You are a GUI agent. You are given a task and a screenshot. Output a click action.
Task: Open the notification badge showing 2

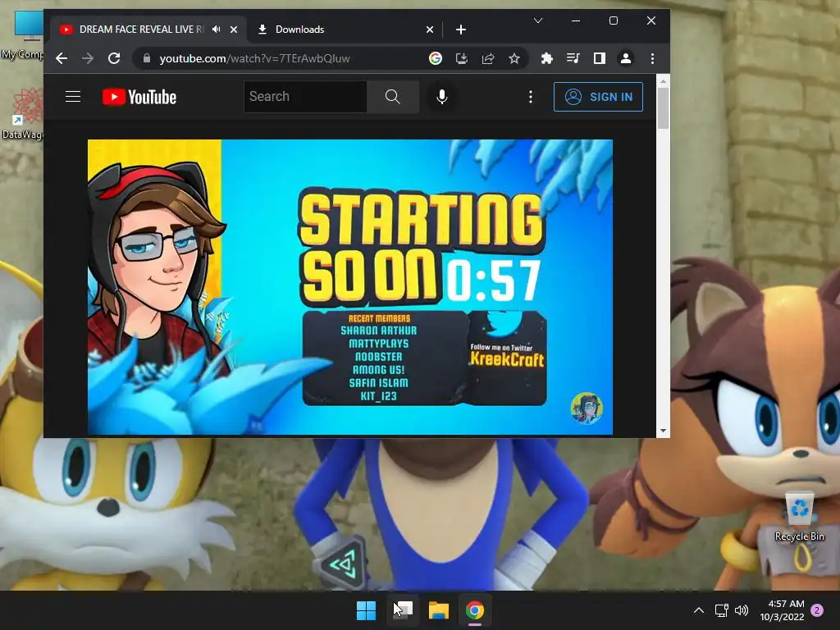818,610
